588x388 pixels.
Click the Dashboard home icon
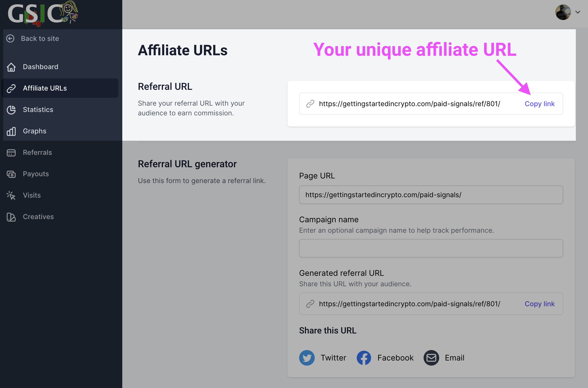11,67
